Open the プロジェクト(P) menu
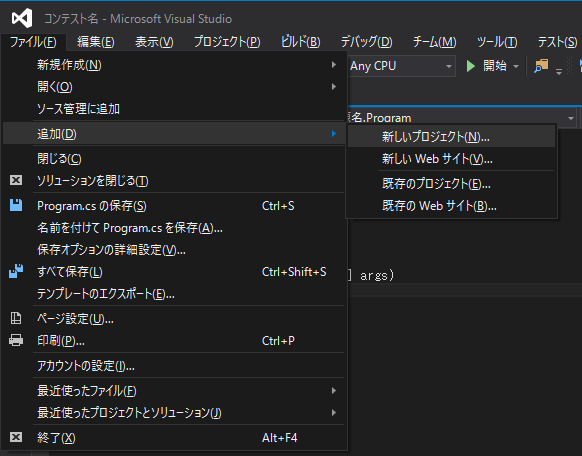Image resolution: width=582 pixels, height=456 pixels. 227,42
